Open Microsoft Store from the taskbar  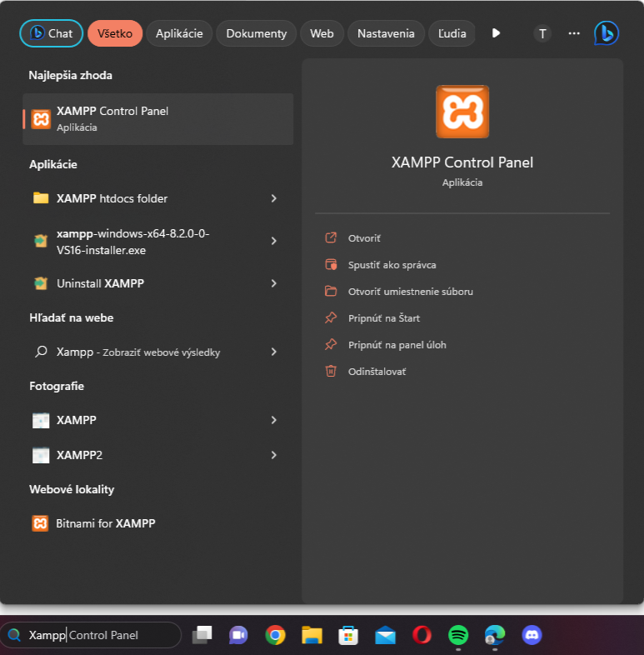348,636
